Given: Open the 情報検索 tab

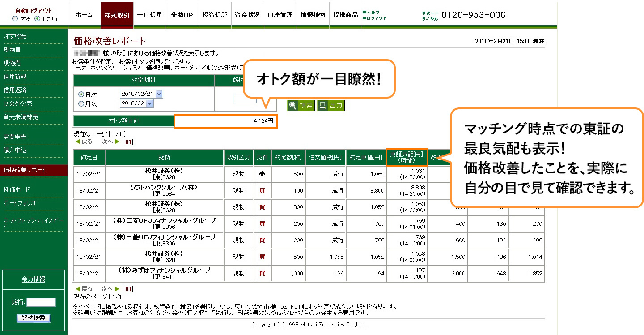Looking at the screenshot, I should [x=313, y=15].
